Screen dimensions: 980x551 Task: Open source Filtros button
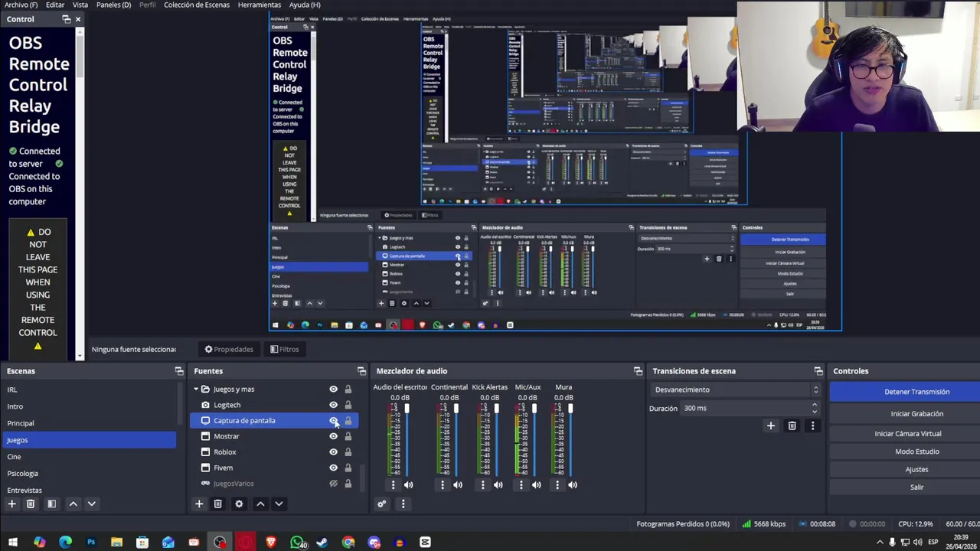pyautogui.click(x=285, y=350)
